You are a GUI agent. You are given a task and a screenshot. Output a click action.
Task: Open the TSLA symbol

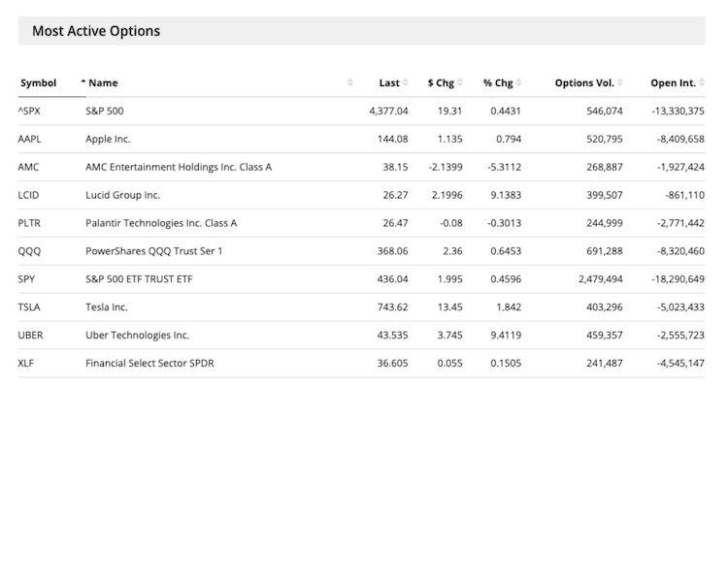click(x=29, y=307)
